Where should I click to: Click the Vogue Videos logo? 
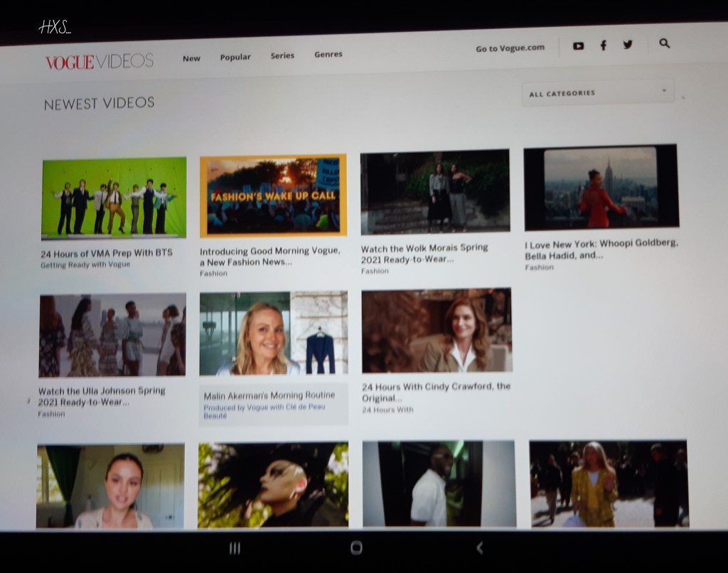click(100, 62)
